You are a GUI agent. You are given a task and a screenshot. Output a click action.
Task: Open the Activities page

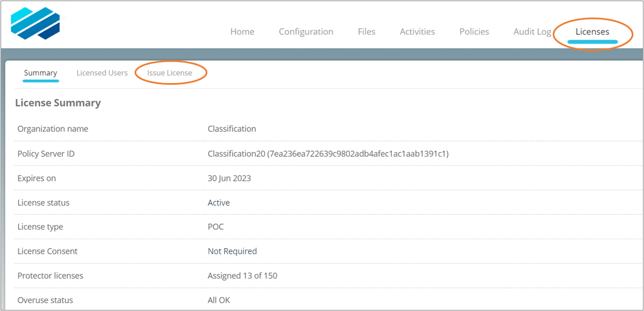tap(417, 31)
